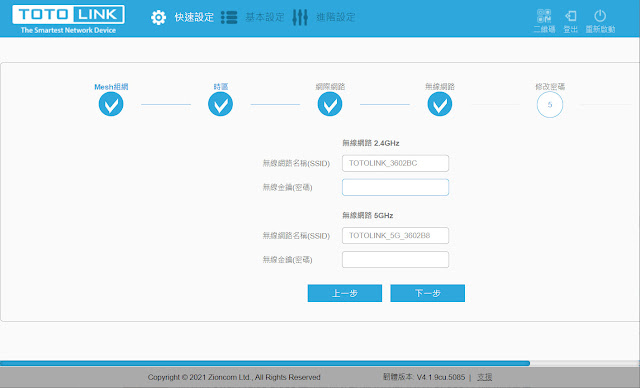This screenshot has width=640, height=388.
Task: Select step 5 修改密碼 circle
Action: coord(550,105)
